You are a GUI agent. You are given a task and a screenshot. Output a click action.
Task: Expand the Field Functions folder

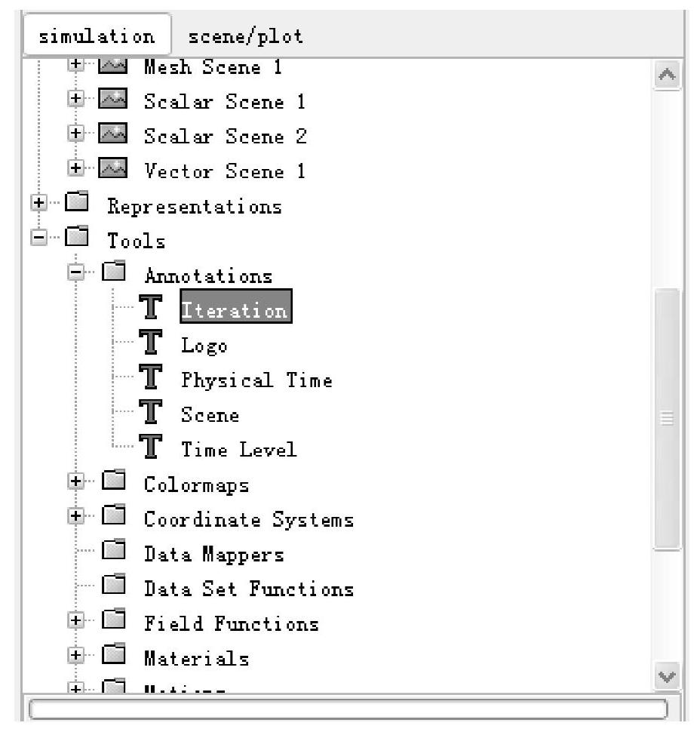pyautogui.click(x=75, y=623)
